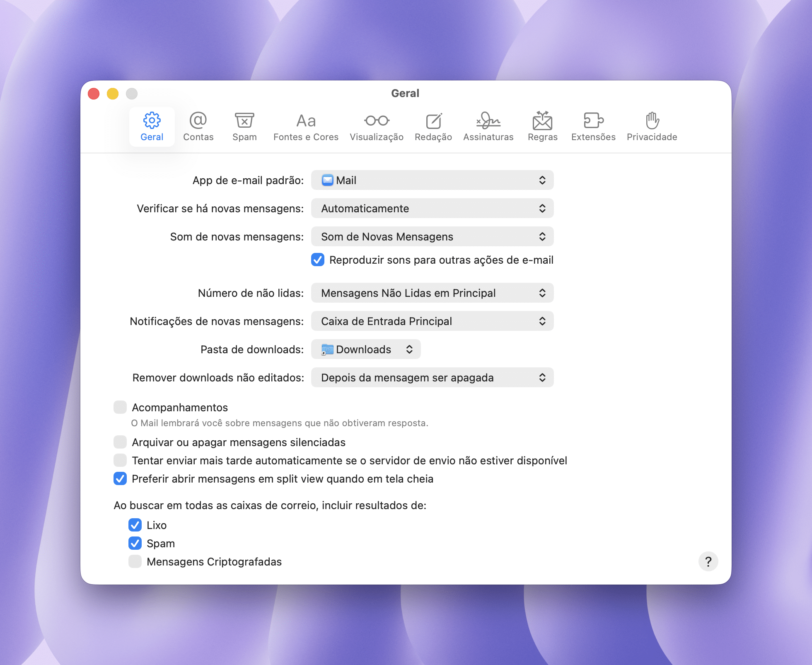Image resolution: width=812 pixels, height=665 pixels.
Task: Uncheck Lixo in search results
Action: 135,525
